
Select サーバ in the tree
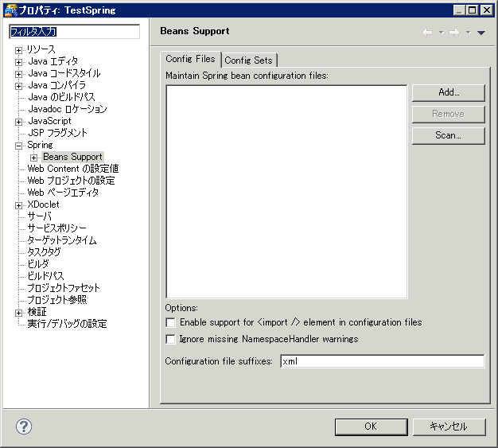point(40,216)
